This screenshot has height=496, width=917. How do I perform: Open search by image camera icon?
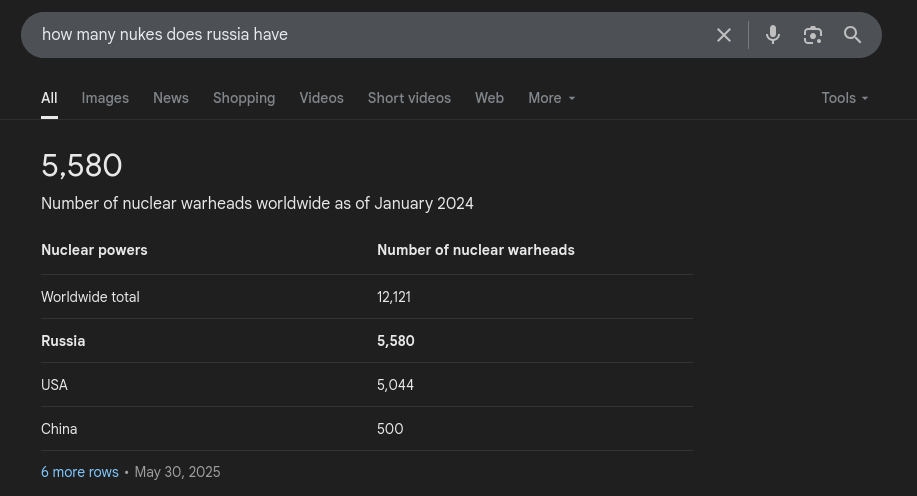coord(812,35)
